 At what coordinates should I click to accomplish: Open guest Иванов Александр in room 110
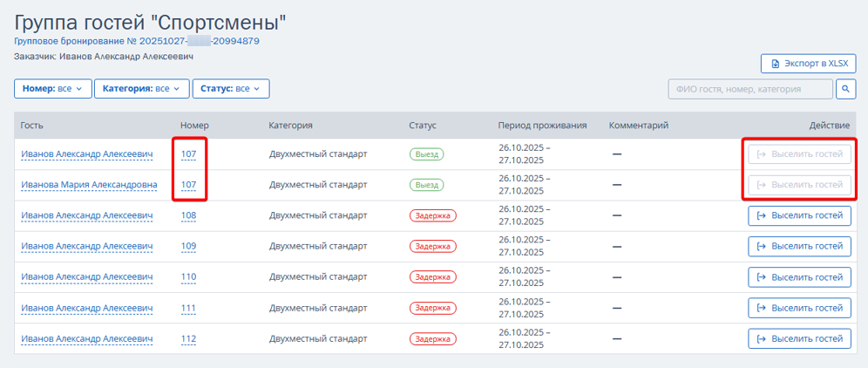(x=87, y=276)
